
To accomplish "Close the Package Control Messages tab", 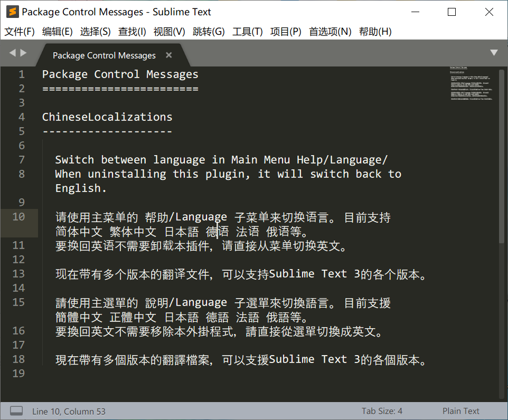I will click(169, 55).
